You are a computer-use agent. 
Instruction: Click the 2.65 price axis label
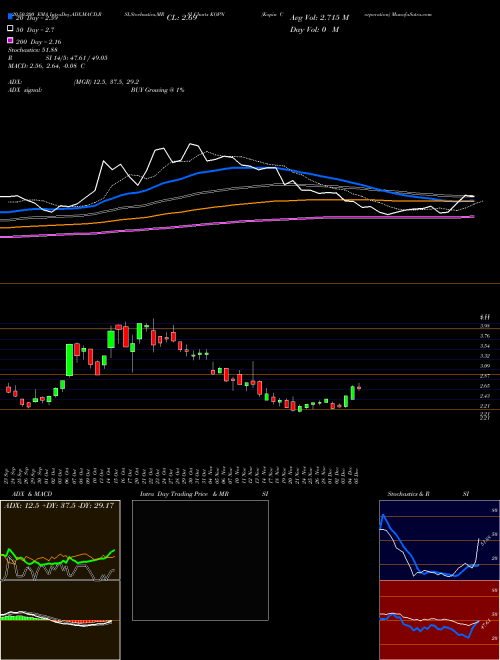click(484, 386)
